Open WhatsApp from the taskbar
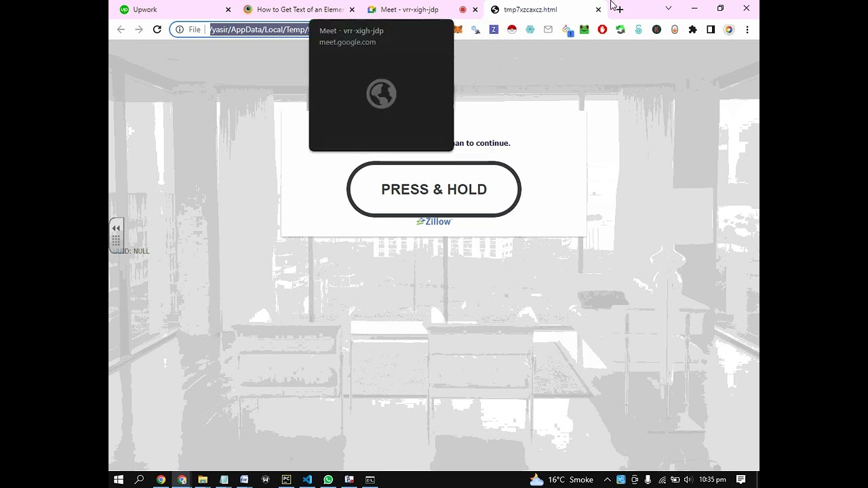This screenshot has height=488, width=868. [x=328, y=480]
